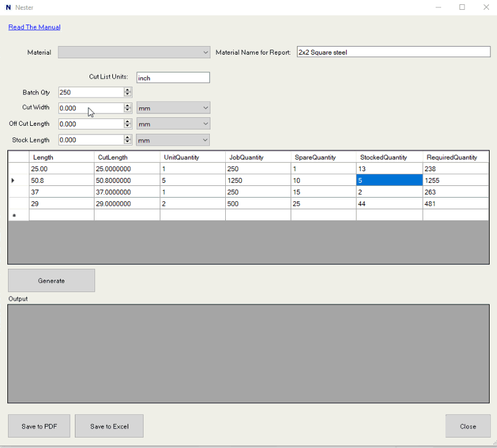
Task: Select the StockedQuantity cell 44
Action: 389,204
